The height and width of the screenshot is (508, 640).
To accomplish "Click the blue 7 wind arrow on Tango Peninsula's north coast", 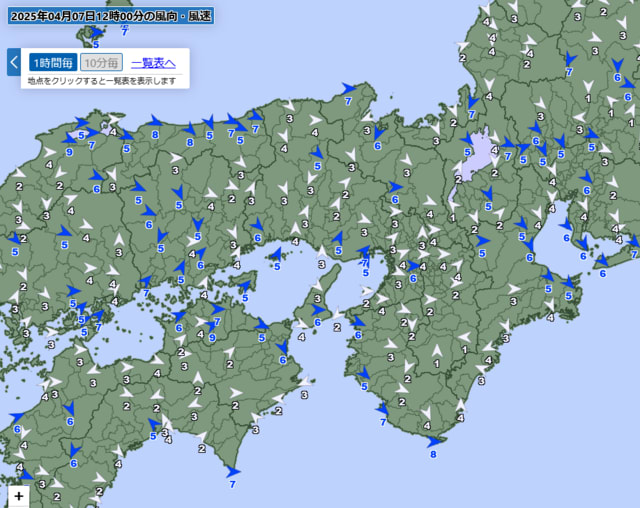I will pyautogui.click(x=348, y=89).
